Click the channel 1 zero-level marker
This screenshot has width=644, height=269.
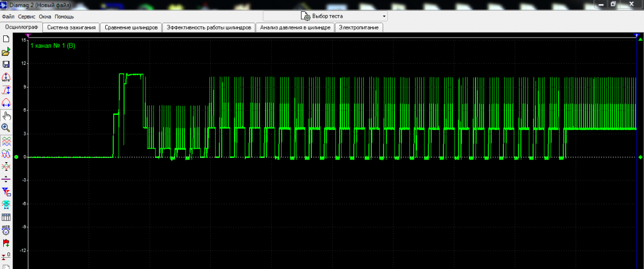[x=17, y=157]
